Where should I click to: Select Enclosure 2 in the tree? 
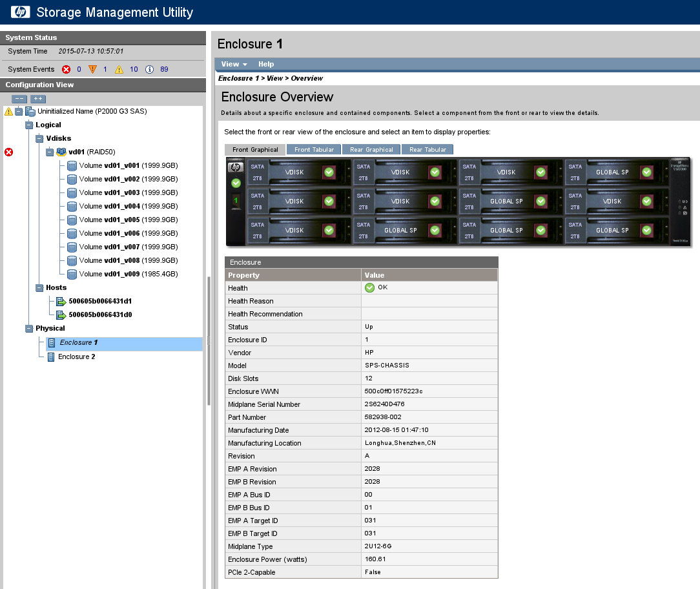pyautogui.click(x=76, y=356)
